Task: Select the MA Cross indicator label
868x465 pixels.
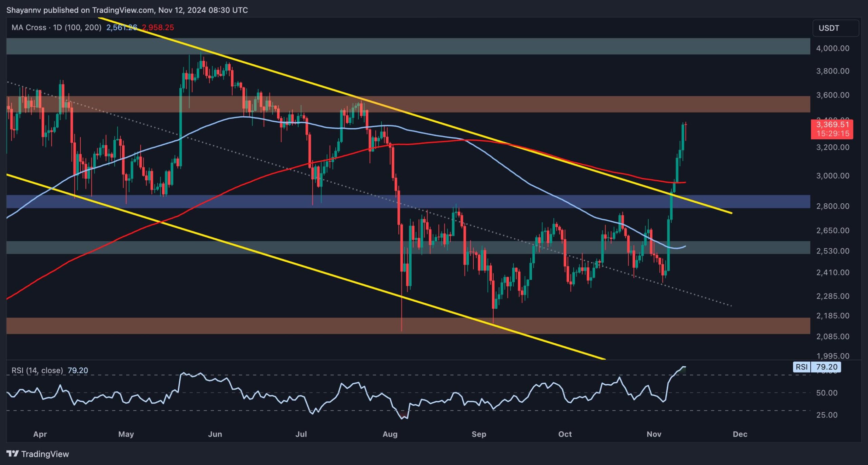Action: click(56, 27)
